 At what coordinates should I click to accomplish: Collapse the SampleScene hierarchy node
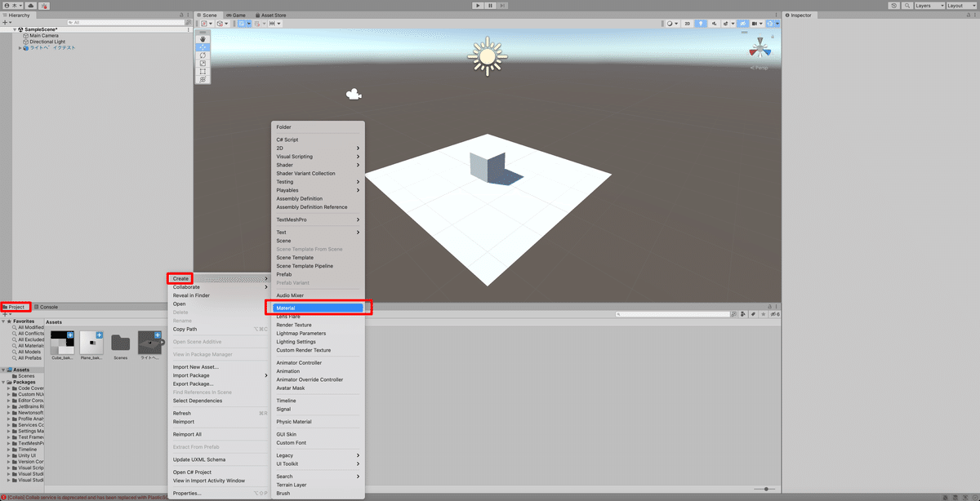tap(16, 29)
